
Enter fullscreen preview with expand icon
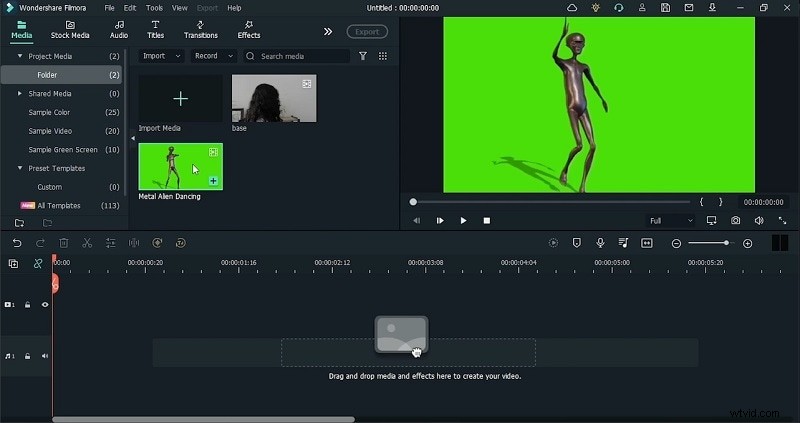(x=782, y=220)
